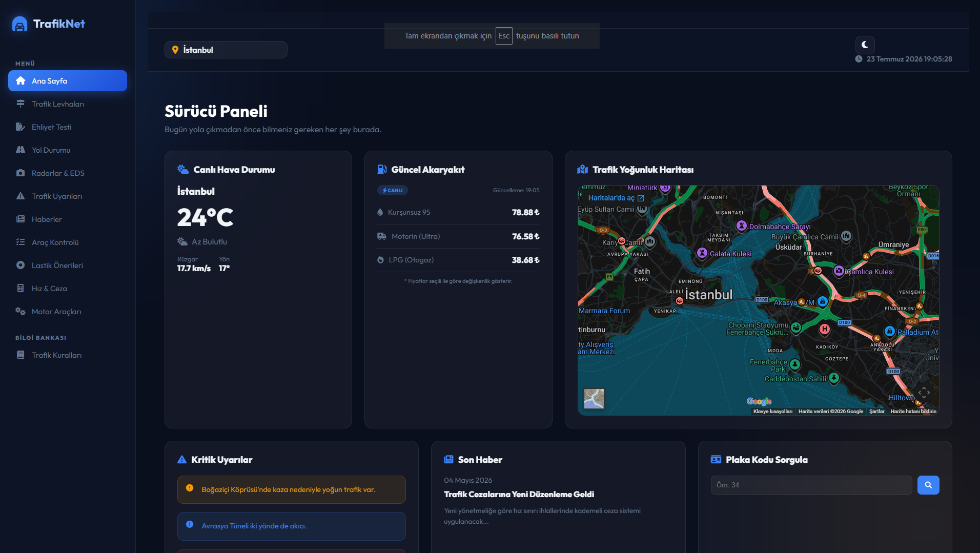The height and width of the screenshot is (553, 980).
Task: Click Caddebostan Sahili marker on map
Action: click(x=834, y=378)
